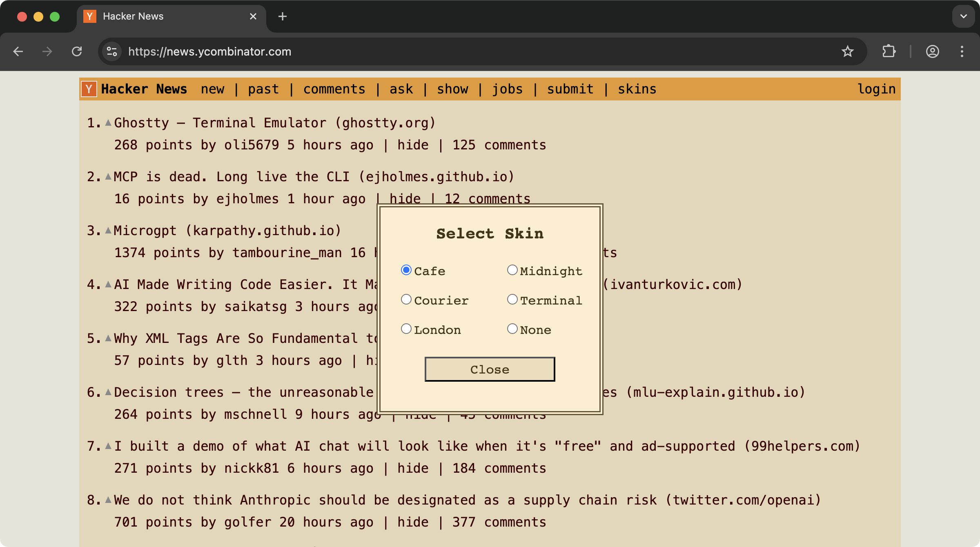Open the browser extensions icon
The height and width of the screenshot is (547, 980).
click(x=889, y=51)
